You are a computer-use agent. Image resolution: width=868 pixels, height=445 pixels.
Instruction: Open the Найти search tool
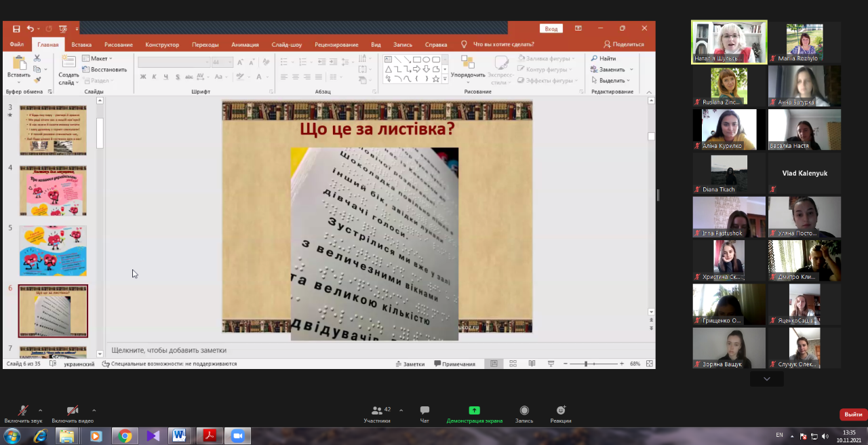point(604,59)
